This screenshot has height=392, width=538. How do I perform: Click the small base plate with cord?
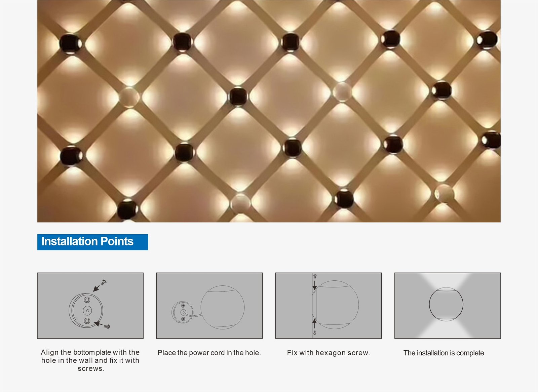182,312
